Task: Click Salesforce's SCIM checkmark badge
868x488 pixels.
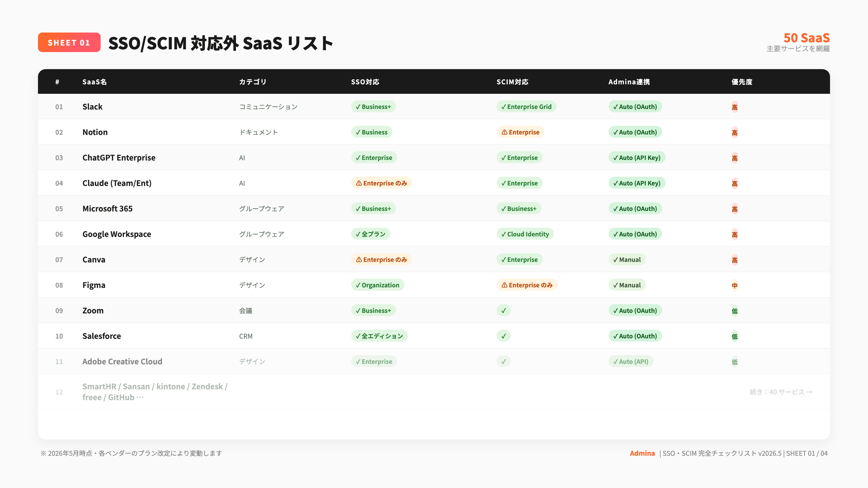Action: point(503,336)
